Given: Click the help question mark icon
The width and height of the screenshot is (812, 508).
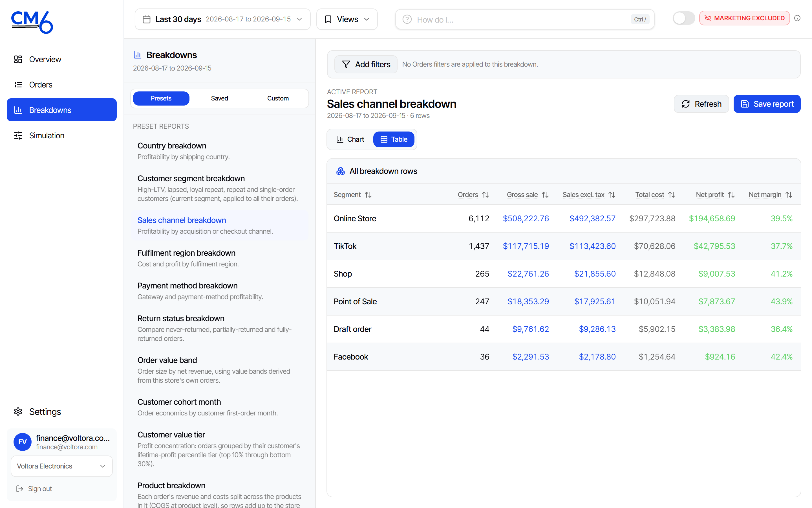Looking at the screenshot, I should [407, 19].
